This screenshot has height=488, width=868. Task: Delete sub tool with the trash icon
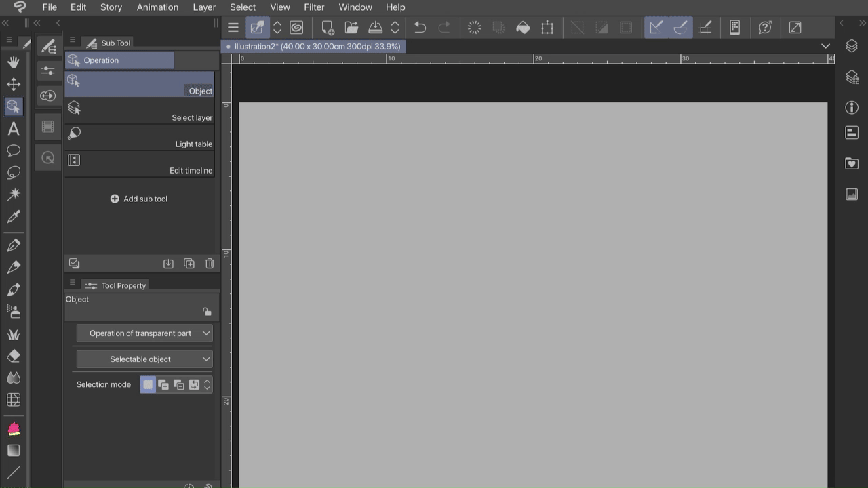pyautogui.click(x=210, y=264)
